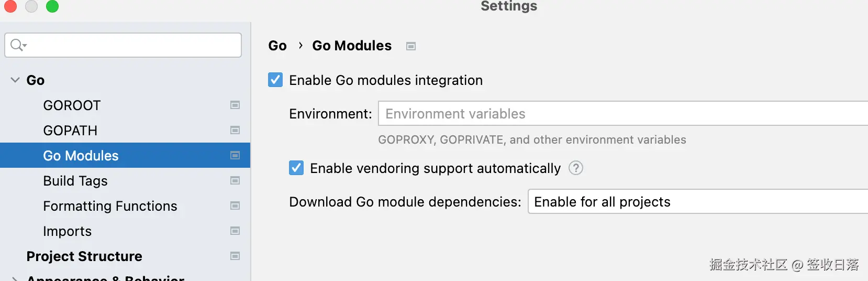Select Project Structure in sidebar
The width and height of the screenshot is (868, 281).
tap(84, 256)
